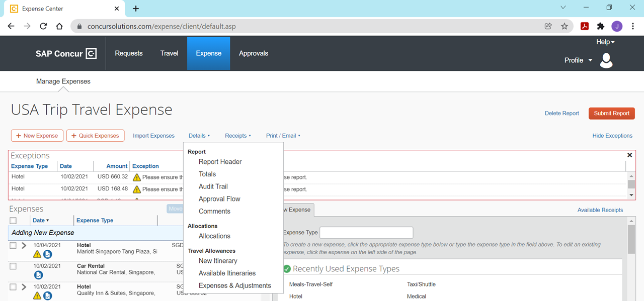Click the receipt icon under the 10/04/2021 Hotel expense
644x301 pixels.
(47, 254)
